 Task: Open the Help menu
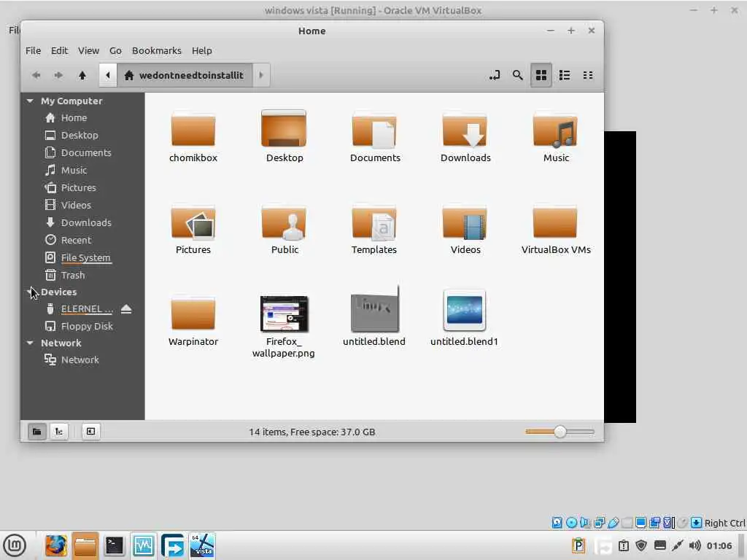tap(201, 50)
